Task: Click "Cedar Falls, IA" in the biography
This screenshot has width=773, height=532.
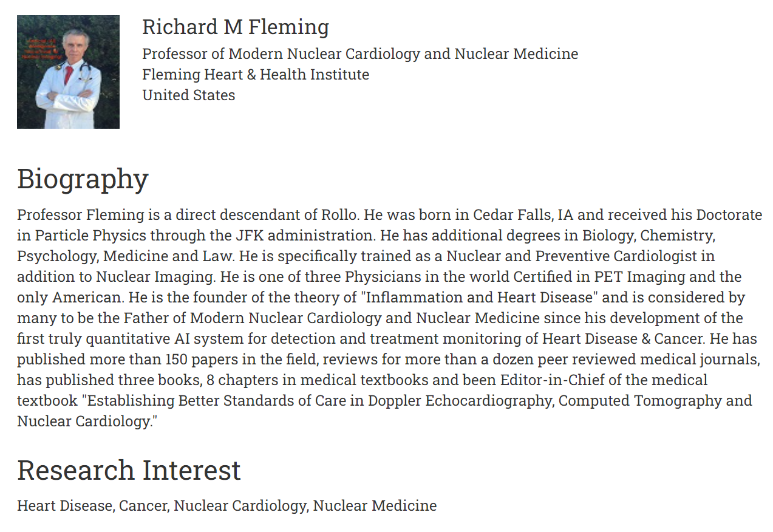Action: pos(523,215)
